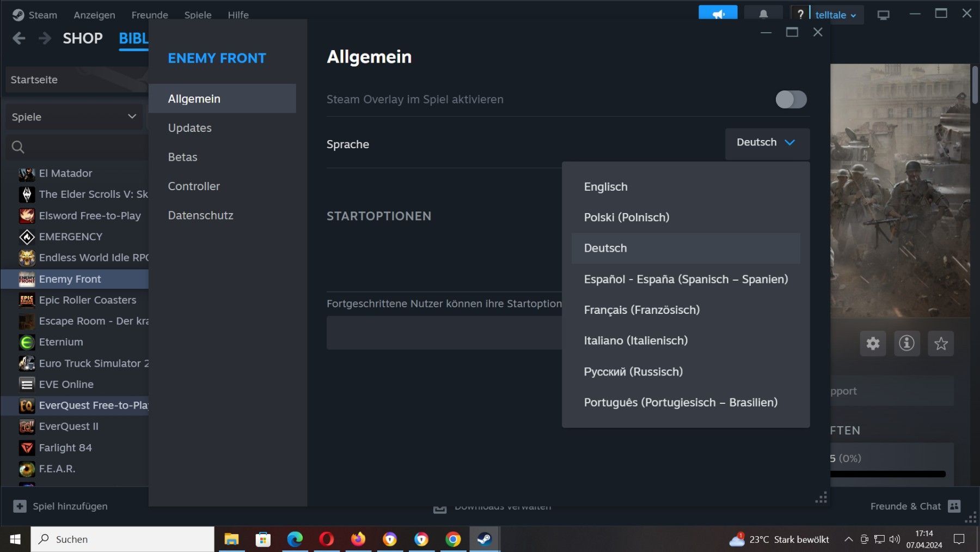
Task: Click Steam icon in Windows taskbar
Action: pyautogui.click(x=484, y=539)
